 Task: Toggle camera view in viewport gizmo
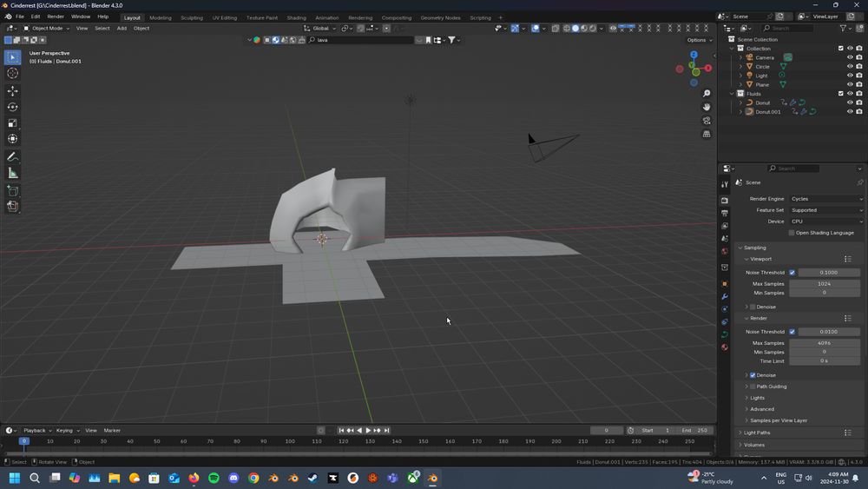pyautogui.click(x=707, y=121)
